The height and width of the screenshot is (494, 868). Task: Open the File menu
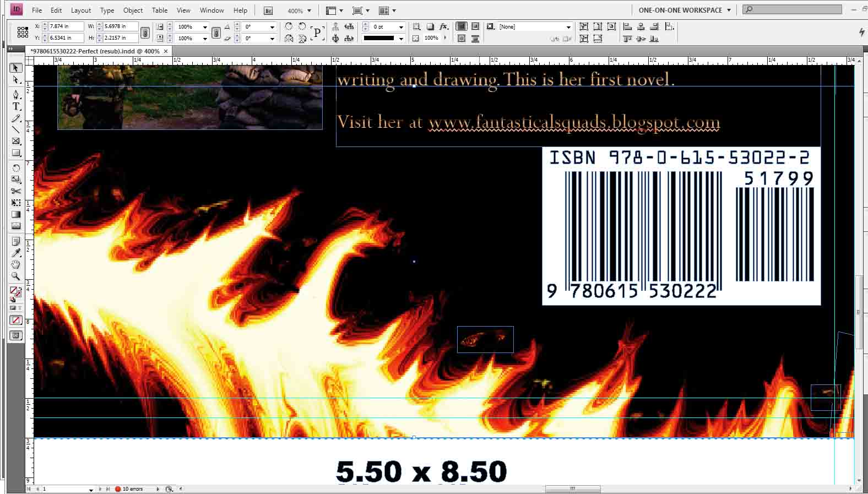coord(37,10)
